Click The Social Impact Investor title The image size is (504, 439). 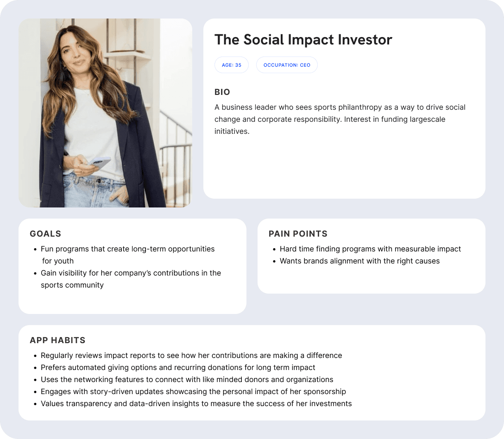point(303,40)
